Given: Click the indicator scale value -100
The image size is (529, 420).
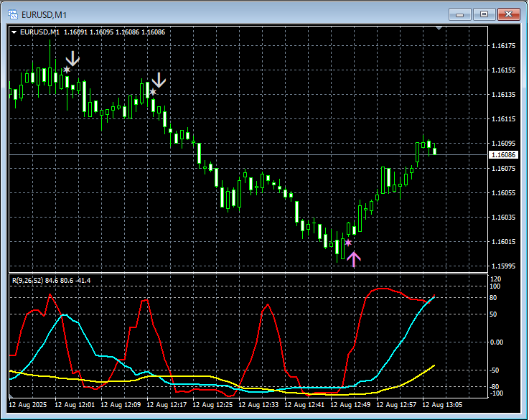Looking at the screenshot, I should coord(495,393).
